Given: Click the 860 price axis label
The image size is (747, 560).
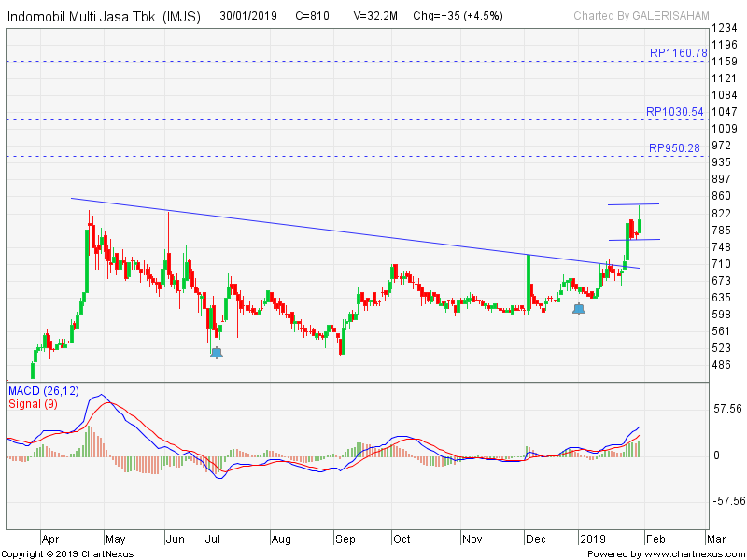Looking at the screenshot, I should [721, 197].
